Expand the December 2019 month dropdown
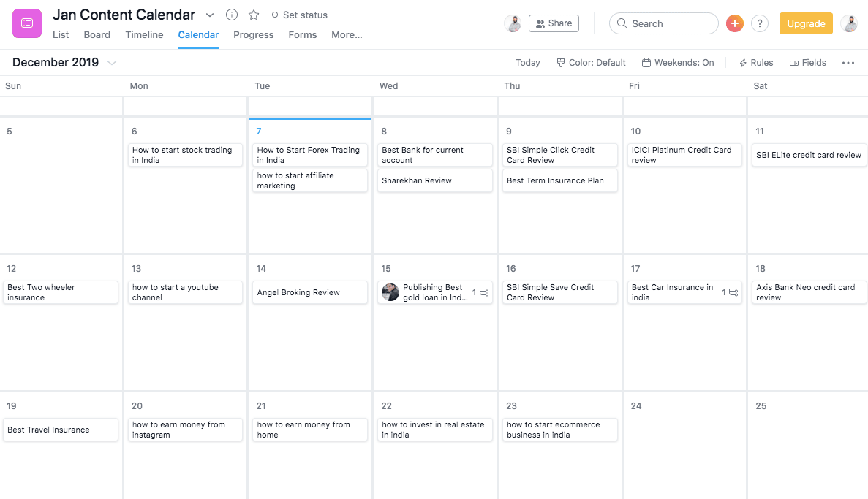Screen dimensions: 868x499 pos(112,63)
